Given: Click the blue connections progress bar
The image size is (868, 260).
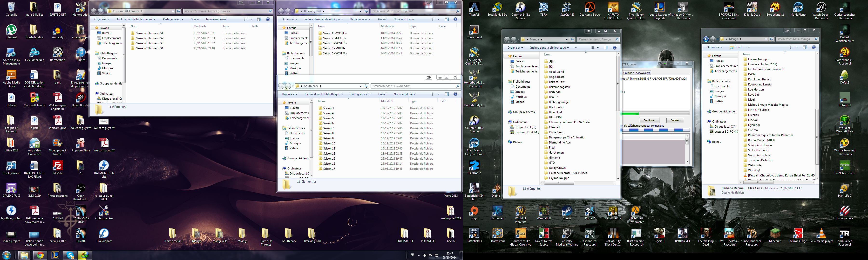Looking at the screenshot, I should click(x=655, y=130).
